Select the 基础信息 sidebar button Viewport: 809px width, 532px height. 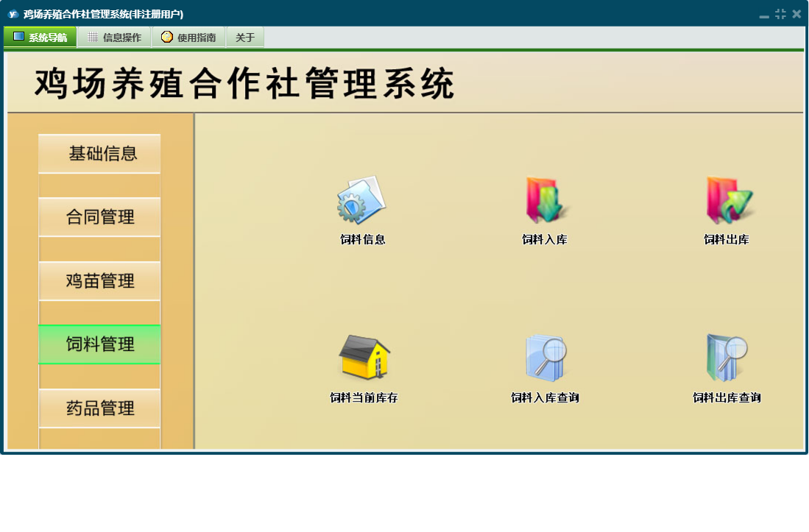99,154
